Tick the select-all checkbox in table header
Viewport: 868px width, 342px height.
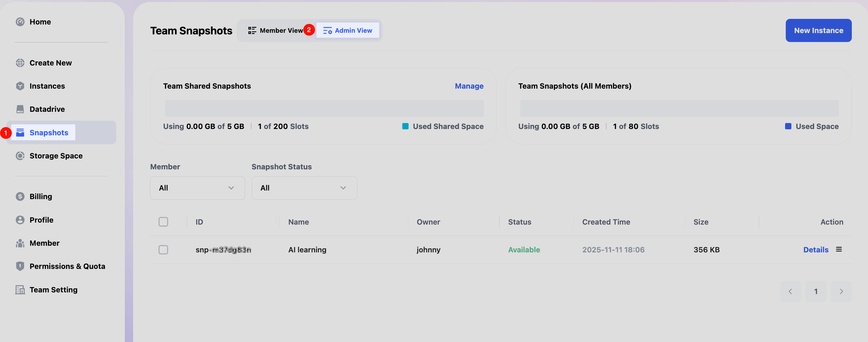(x=163, y=222)
